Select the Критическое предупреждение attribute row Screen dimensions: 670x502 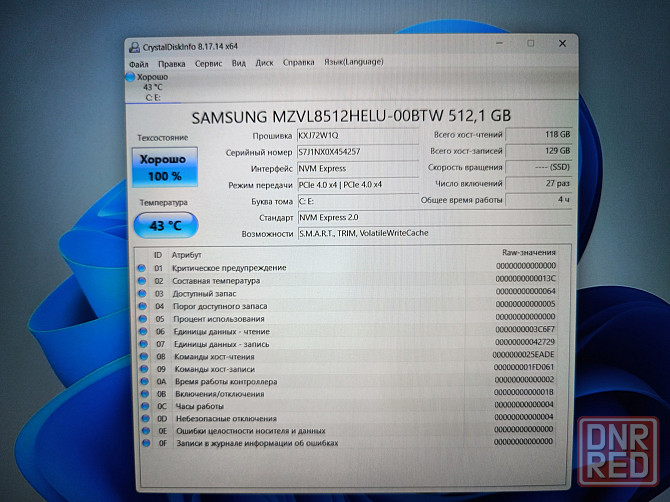tap(347, 267)
